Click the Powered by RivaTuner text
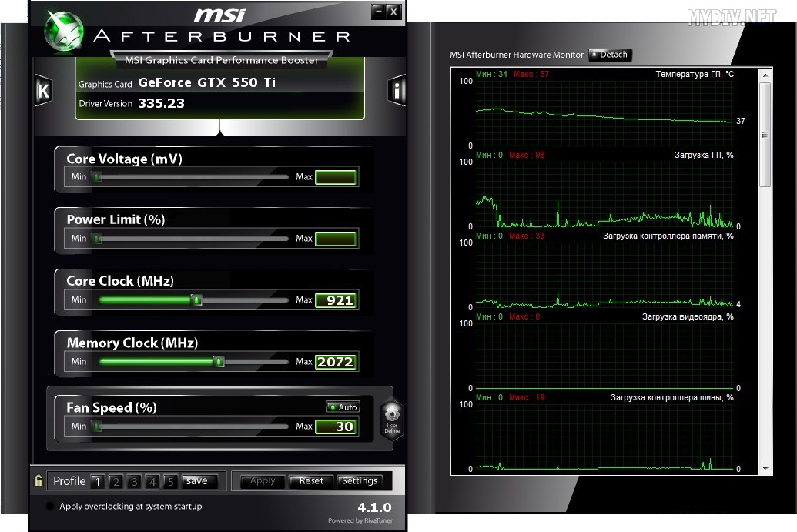Viewport: 797px width, 532px height. [x=360, y=520]
